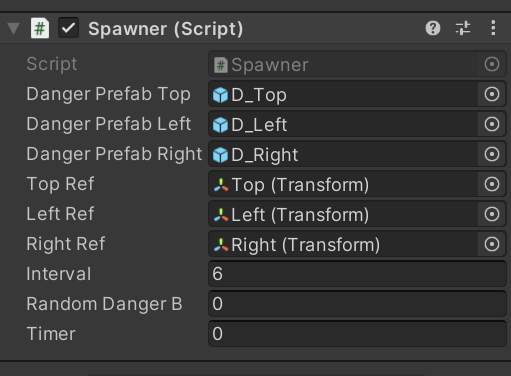Screen dimensions: 511x376
Task: Open Spawner component help reference
Action: click(433, 28)
